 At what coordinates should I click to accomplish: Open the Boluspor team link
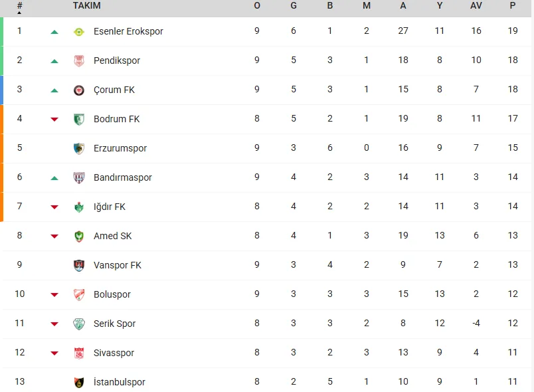pos(112,294)
